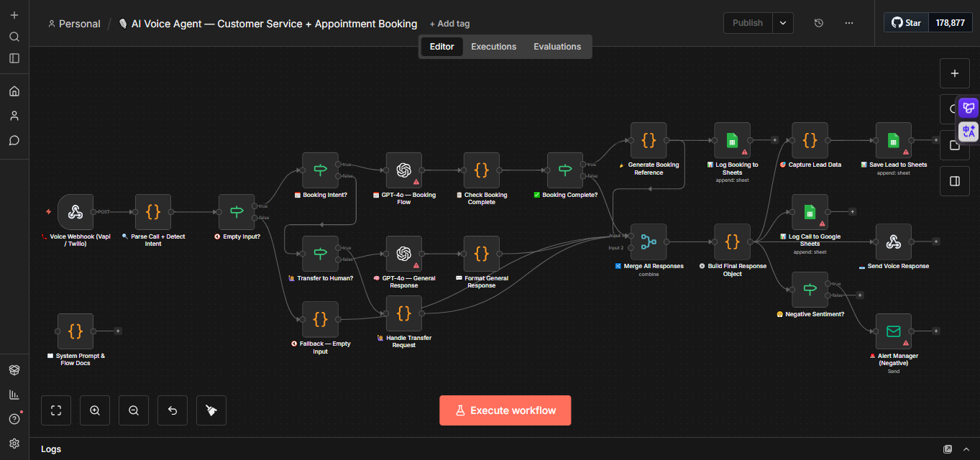
Task: Expand the Publish dropdown arrow
Action: click(x=783, y=23)
